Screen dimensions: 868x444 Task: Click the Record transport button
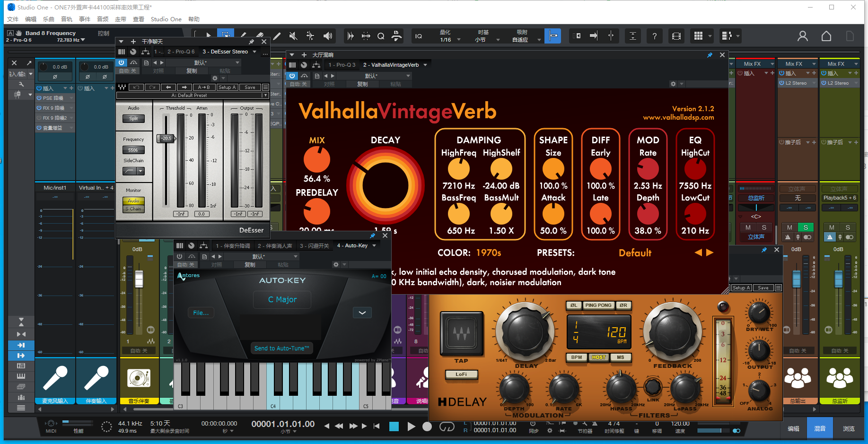(427, 427)
